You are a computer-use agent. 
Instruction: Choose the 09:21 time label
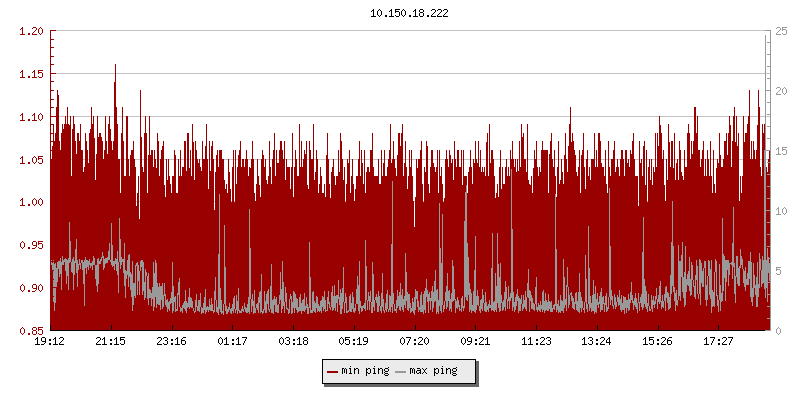tap(476, 341)
